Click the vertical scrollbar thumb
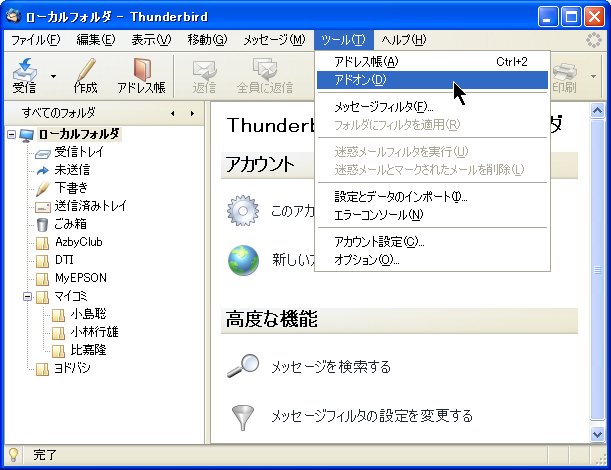Screen dimensions: 611x470 [597, 269]
